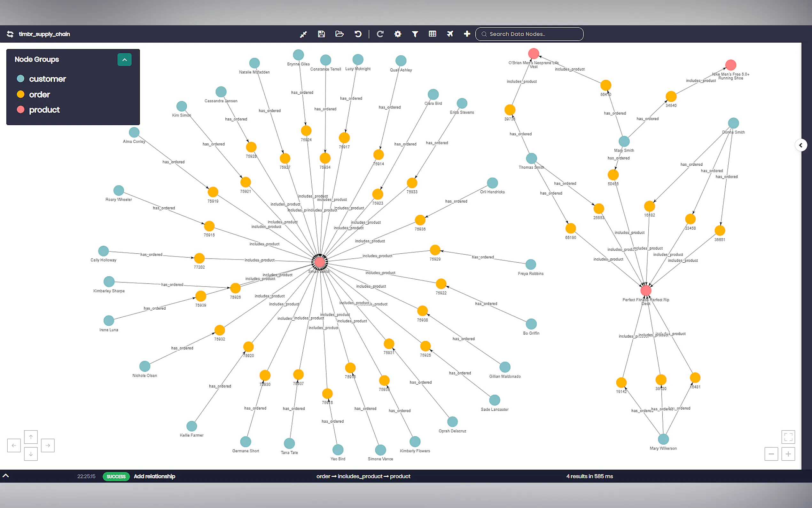Select the Smart Watch product node
The width and height of the screenshot is (812, 508).
[319, 262]
